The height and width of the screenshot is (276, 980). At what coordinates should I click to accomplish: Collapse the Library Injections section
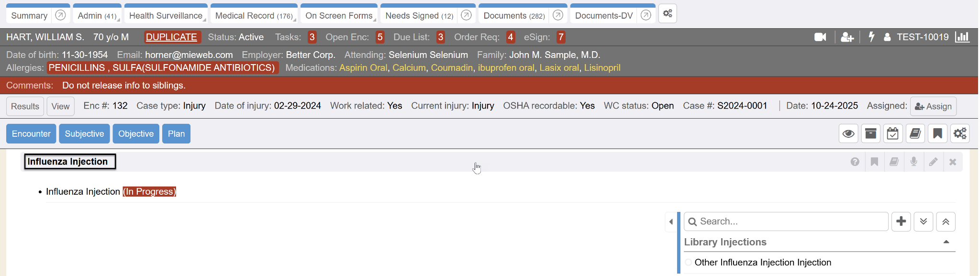click(946, 242)
